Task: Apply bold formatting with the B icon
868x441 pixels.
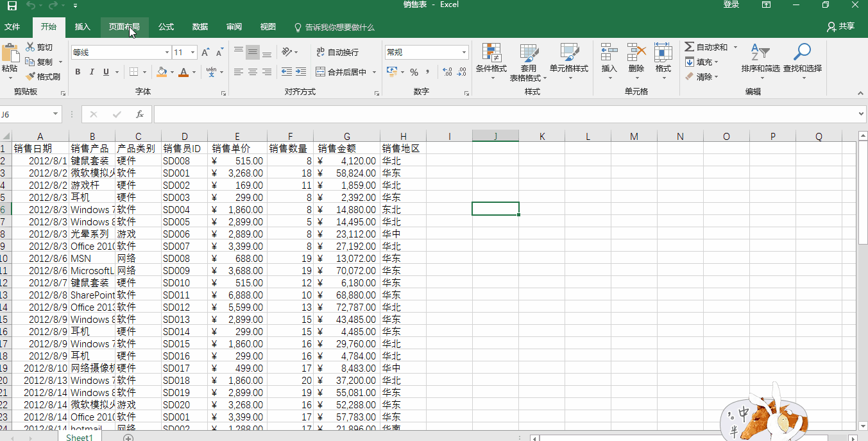Action: [77, 71]
